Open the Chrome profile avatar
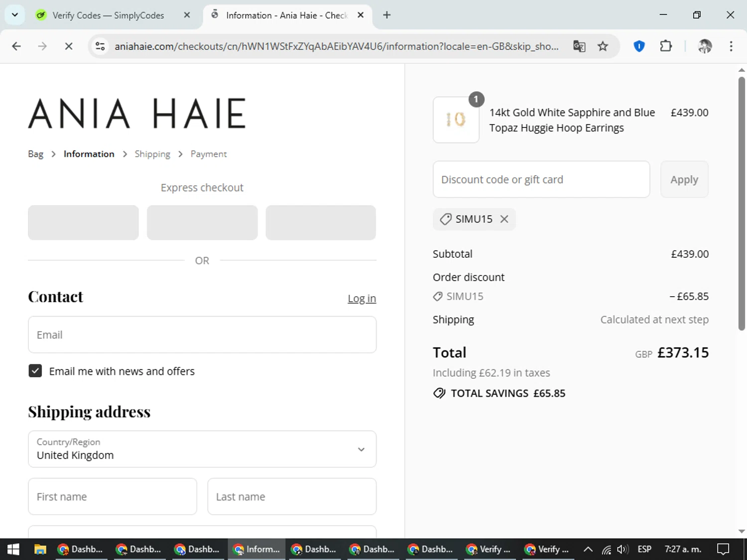 [x=705, y=46]
